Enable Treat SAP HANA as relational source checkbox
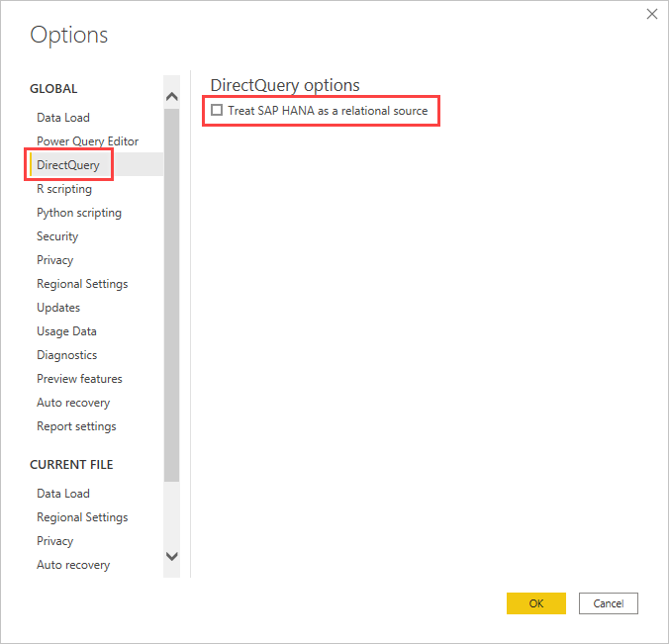Viewport: 669px width, 644px height. [217, 110]
